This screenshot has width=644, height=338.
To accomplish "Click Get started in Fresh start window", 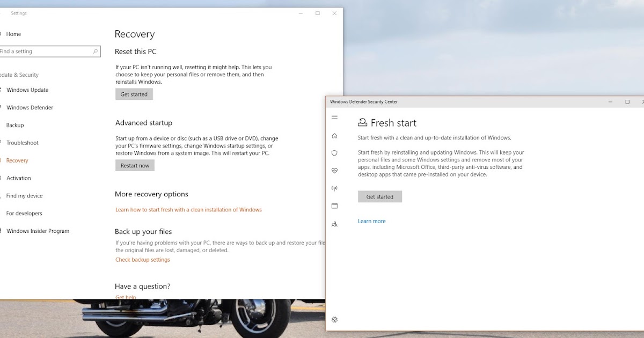I will pyautogui.click(x=380, y=197).
